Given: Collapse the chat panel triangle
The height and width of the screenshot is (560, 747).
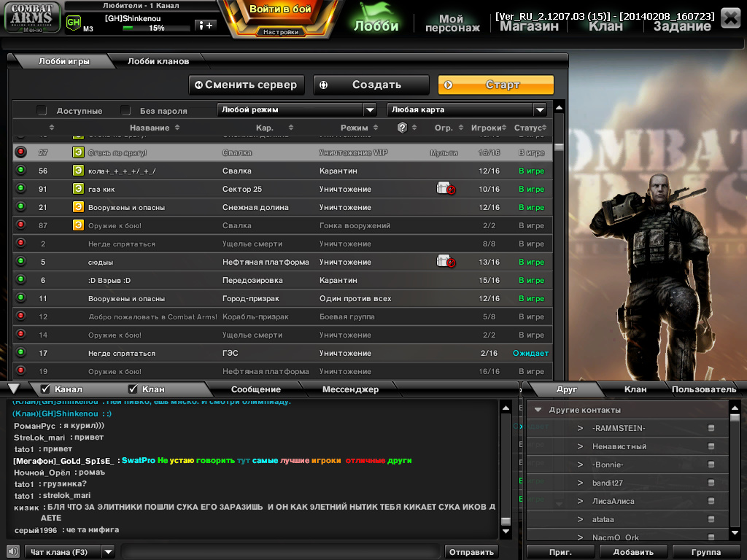Looking at the screenshot, I should pos(13,389).
